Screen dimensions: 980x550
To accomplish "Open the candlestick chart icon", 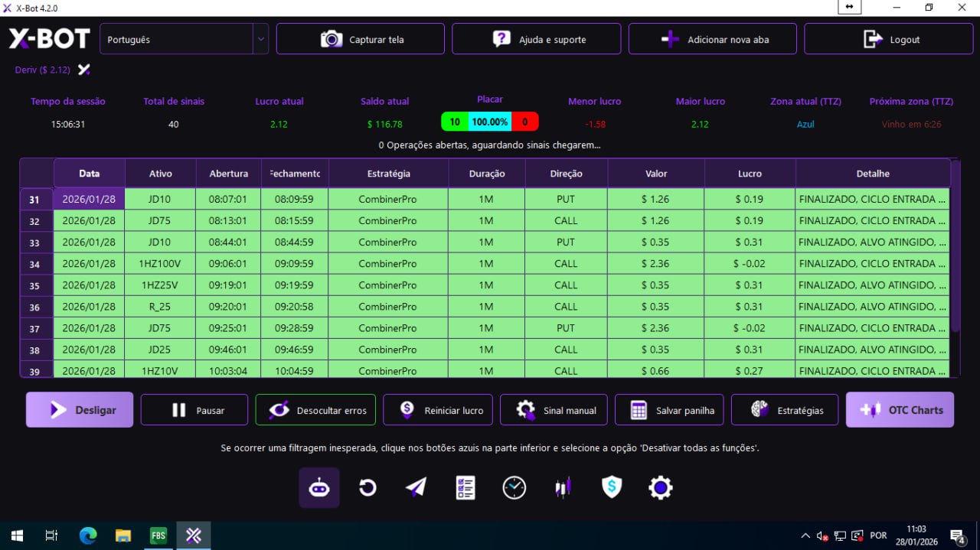I will click(563, 487).
